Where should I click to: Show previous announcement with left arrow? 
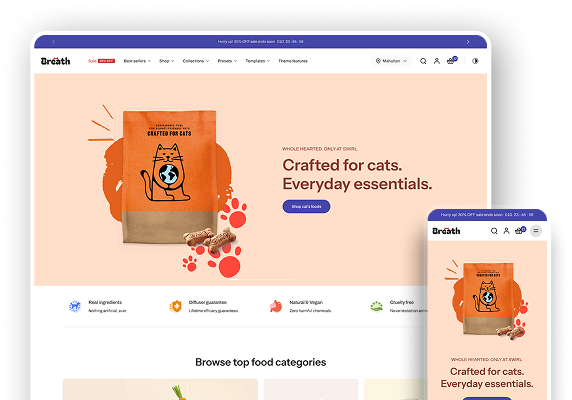(53, 42)
